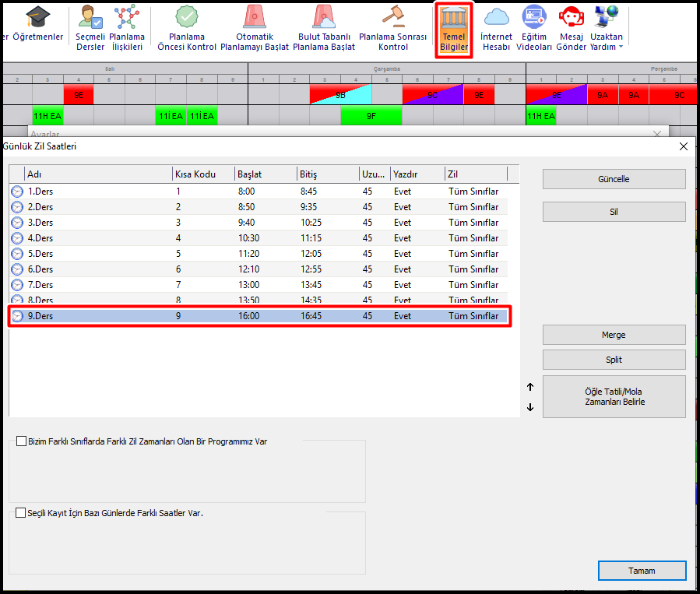
Task: Click the Merge button
Action: coord(614,335)
